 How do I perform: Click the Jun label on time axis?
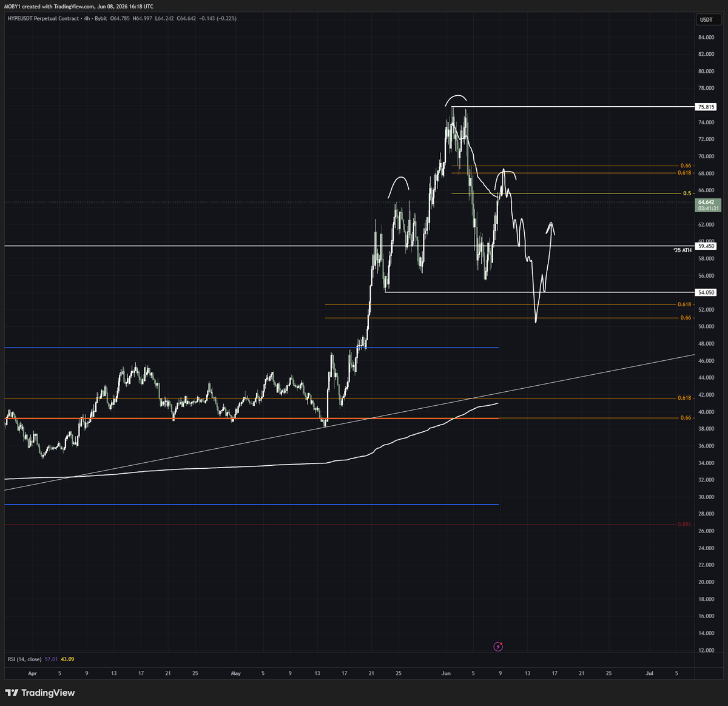(446, 673)
